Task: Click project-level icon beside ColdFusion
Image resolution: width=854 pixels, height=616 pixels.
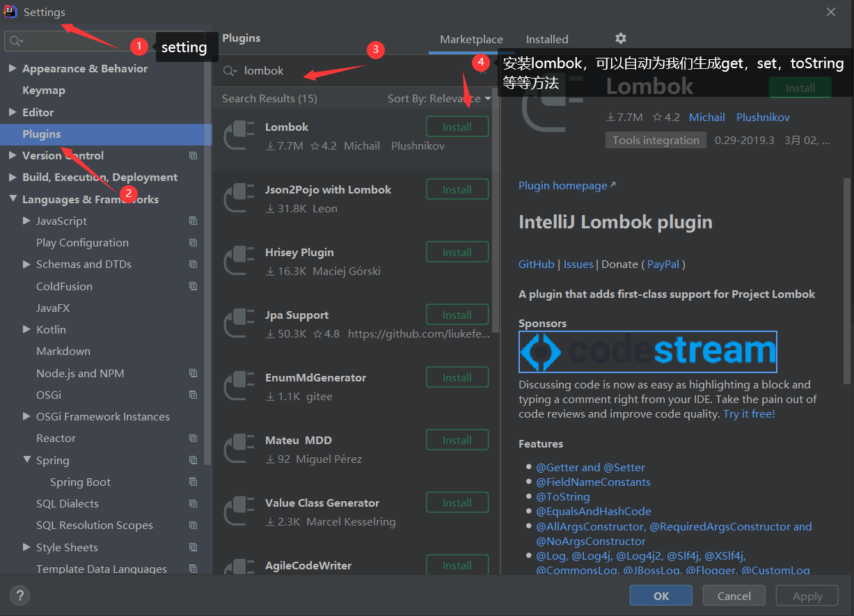Action: pos(193,286)
